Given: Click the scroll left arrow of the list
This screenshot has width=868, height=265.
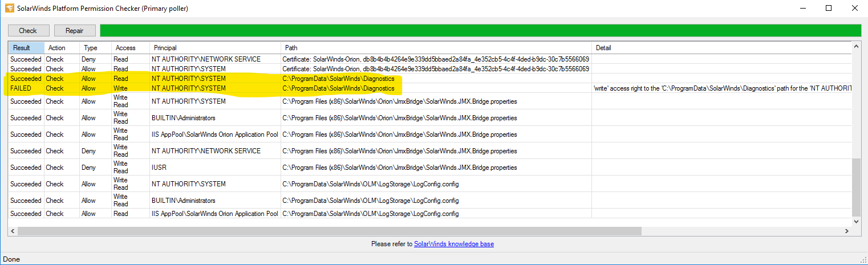Looking at the screenshot, I should (x=13, y=231).
